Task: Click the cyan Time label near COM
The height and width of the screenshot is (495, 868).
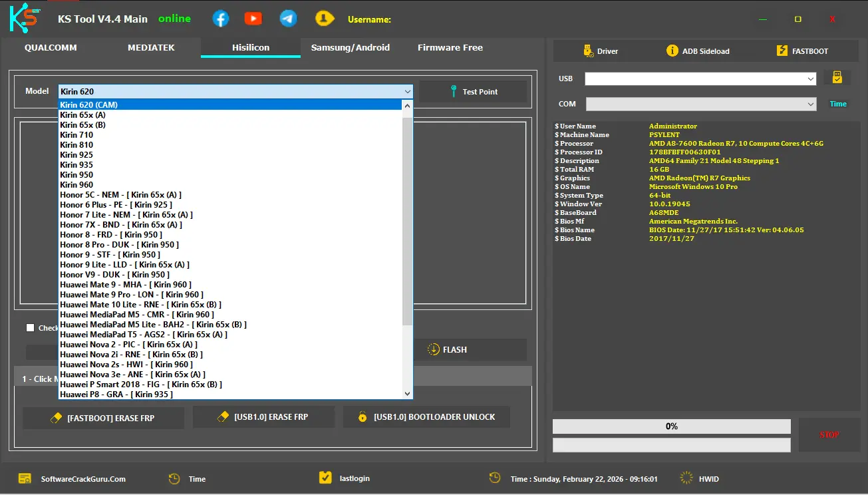Action: (838, 104)
